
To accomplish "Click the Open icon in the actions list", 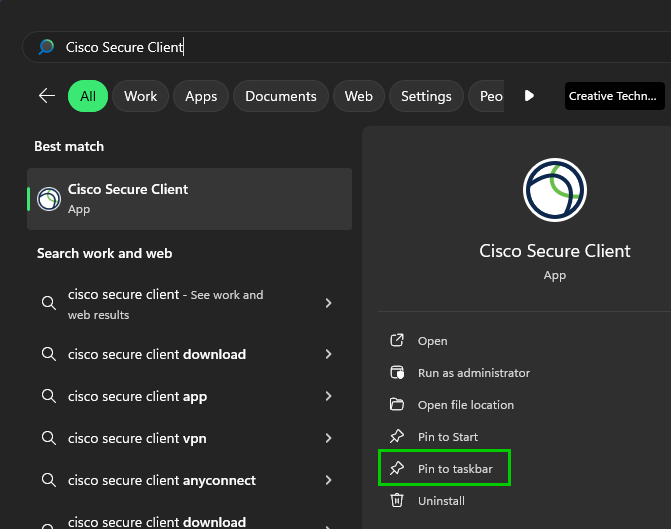I will point(397,341).
